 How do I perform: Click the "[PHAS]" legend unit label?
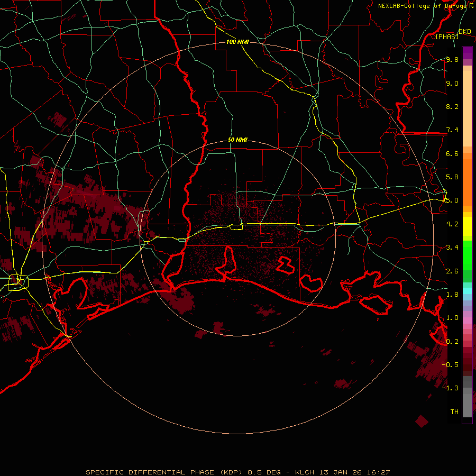point(447,36)
